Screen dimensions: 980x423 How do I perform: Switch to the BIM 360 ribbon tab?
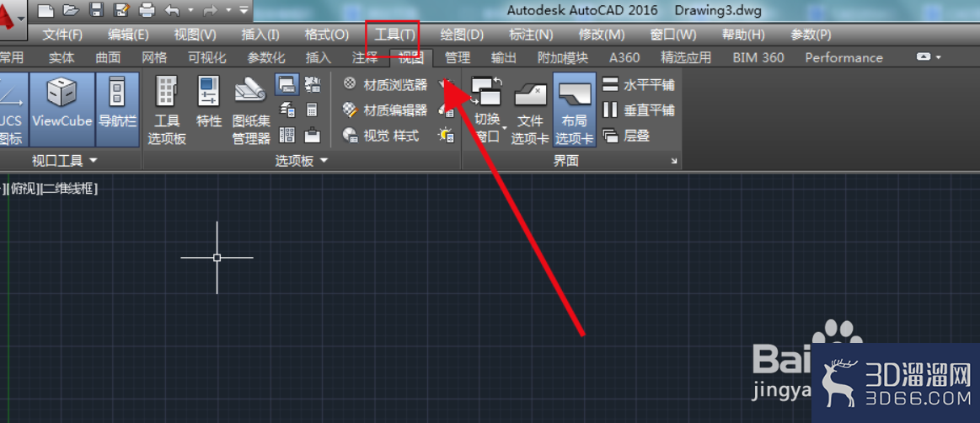point(758,57)
